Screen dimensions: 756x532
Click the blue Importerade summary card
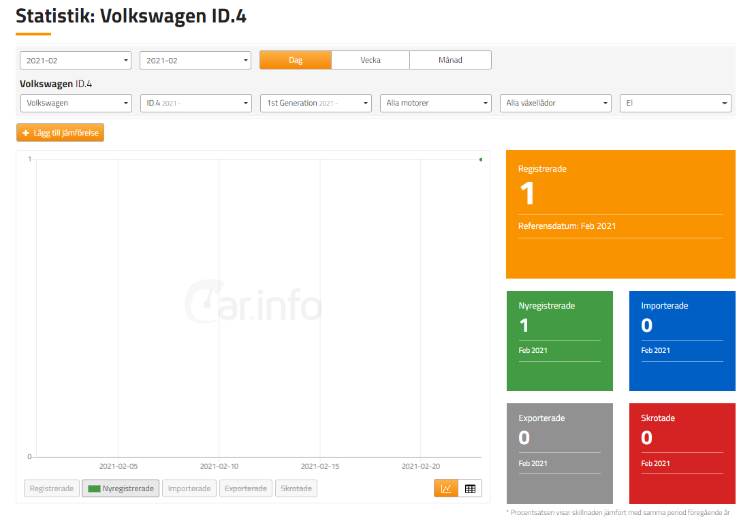pos(682,341)
